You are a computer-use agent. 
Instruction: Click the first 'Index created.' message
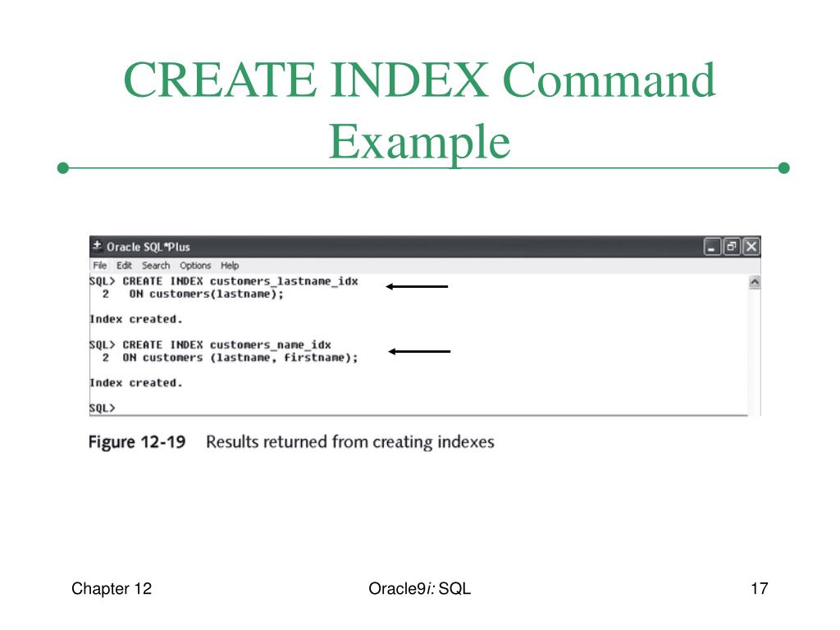point(136,319)
